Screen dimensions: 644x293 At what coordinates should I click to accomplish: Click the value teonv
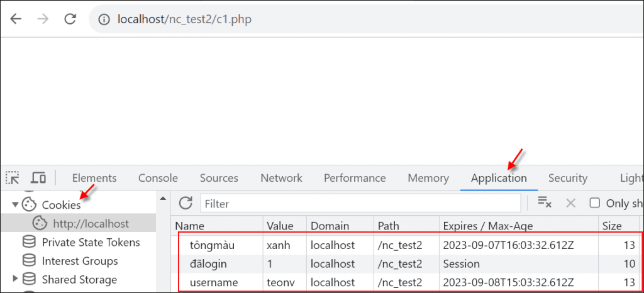(x=280, y=283)
